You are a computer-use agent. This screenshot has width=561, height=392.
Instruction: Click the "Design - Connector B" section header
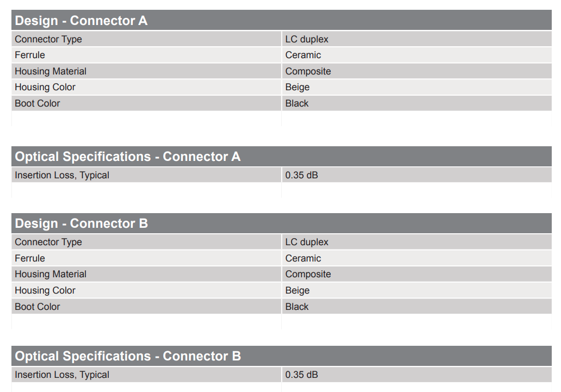(x=81, y=223)
